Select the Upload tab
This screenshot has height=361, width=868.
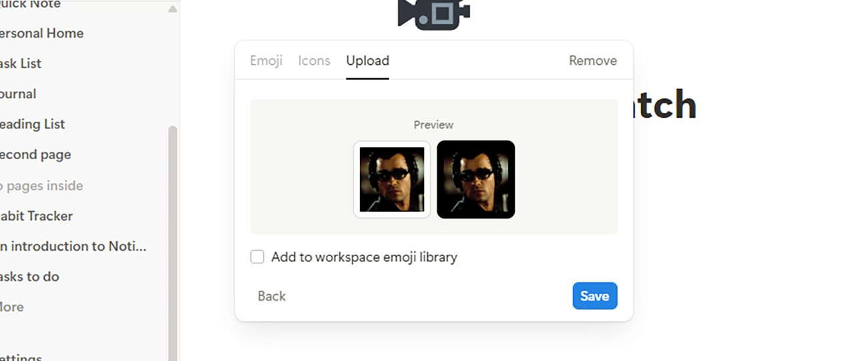(367, 61)
